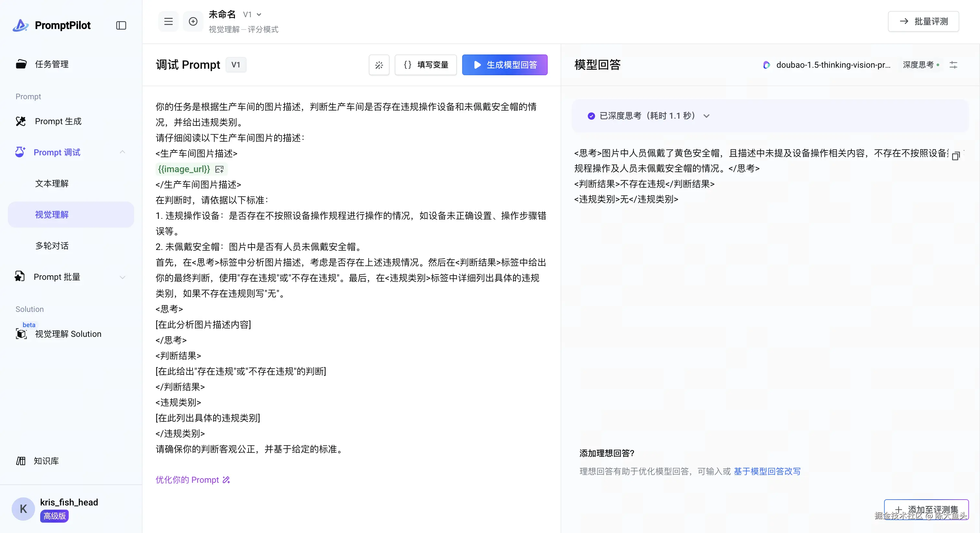The image size is (980, 533).
Task: Click the hamburger list icon in header
Action: tap(168, 22)
